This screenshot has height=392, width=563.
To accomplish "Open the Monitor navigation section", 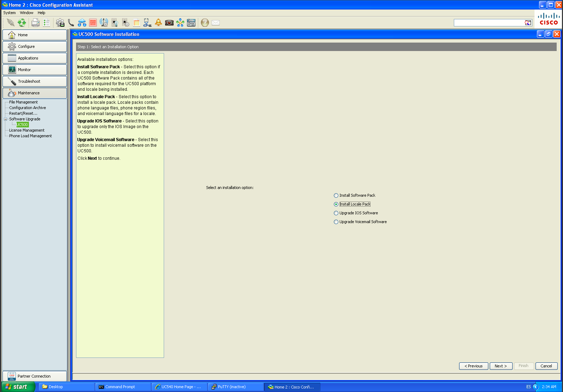I will click(x=35, y=70).
